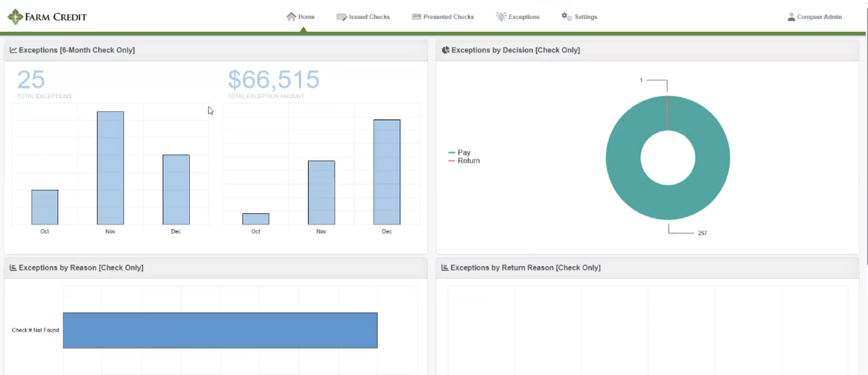This screenshot has width=868, height=375.
Task: Click the $66,515 total exception amount
Action: (x=274, y=79)
